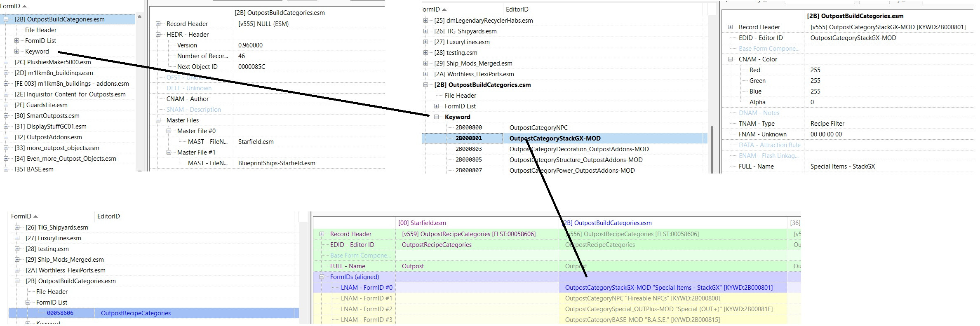The image size is (980, 326).
Task: Collapse the HEDR - Header section
Action: [x=158, y=34]
